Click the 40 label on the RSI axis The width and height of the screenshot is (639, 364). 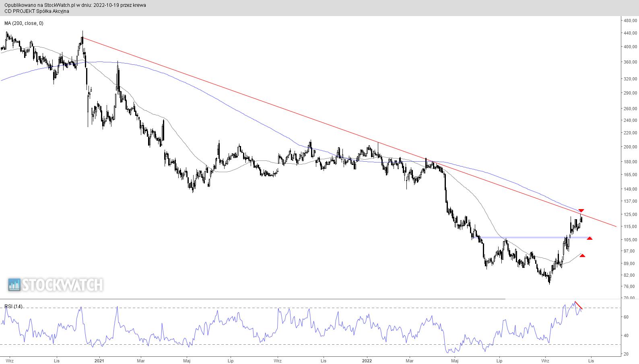(626, 336)
